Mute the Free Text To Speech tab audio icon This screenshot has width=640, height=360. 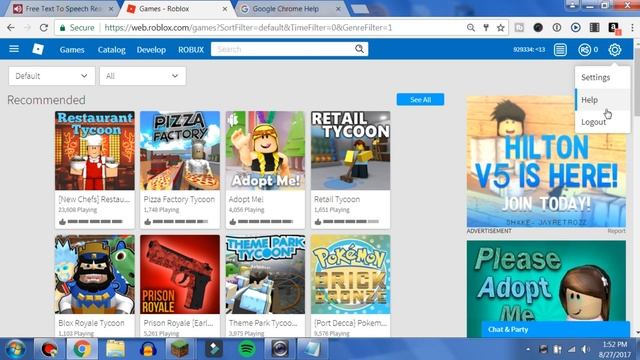pos(18,9)
